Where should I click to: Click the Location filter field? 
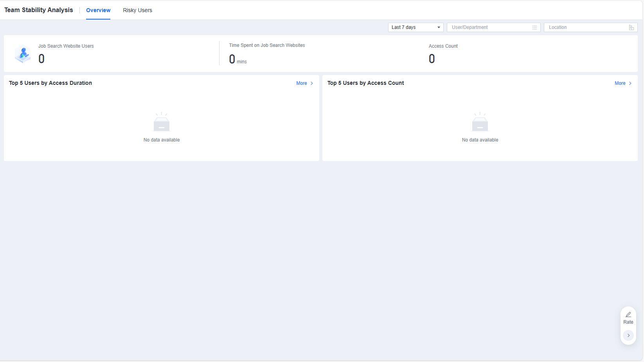pyautogui.click(x=590, y=27)
